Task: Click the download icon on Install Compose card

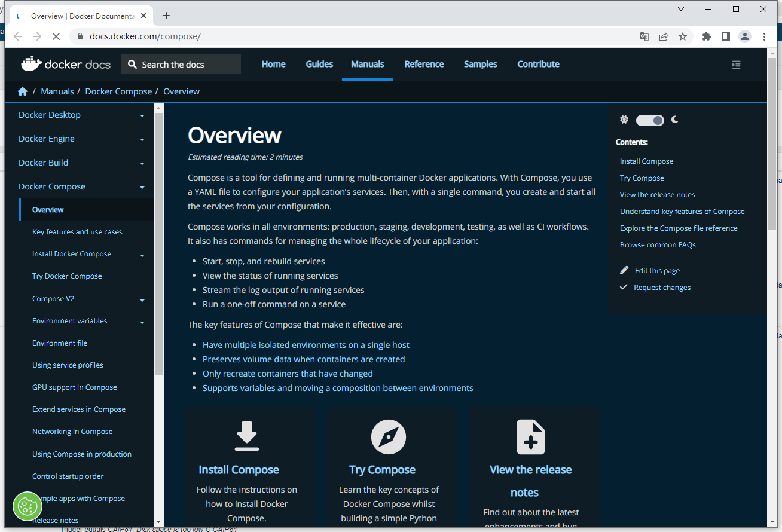Action: (247, 436)
